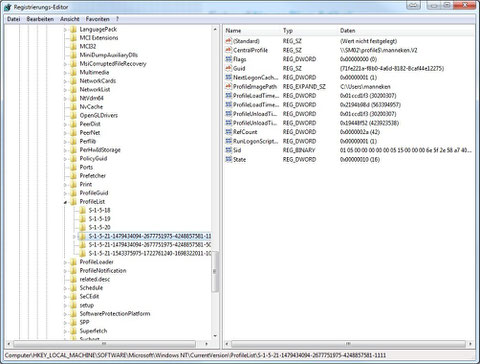Viewport: 480px width, 364px height.
Task: Click the icon of (Standard) value
Action: [x=228, y=41]
